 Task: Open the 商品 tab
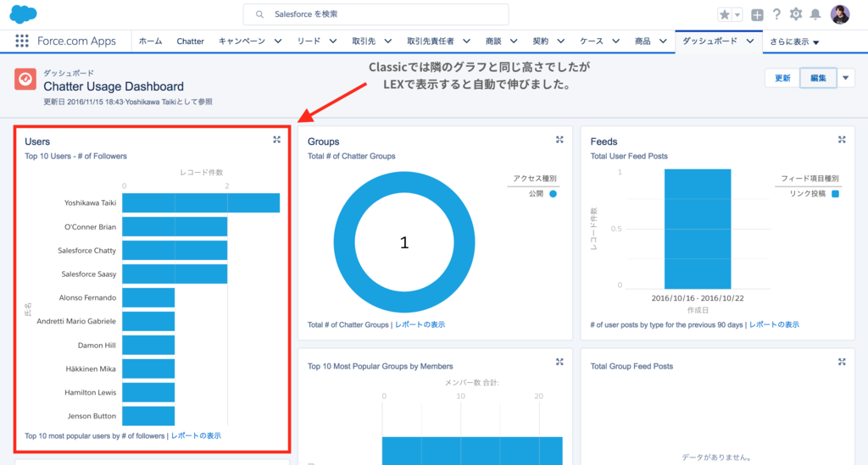coord(643,41)
